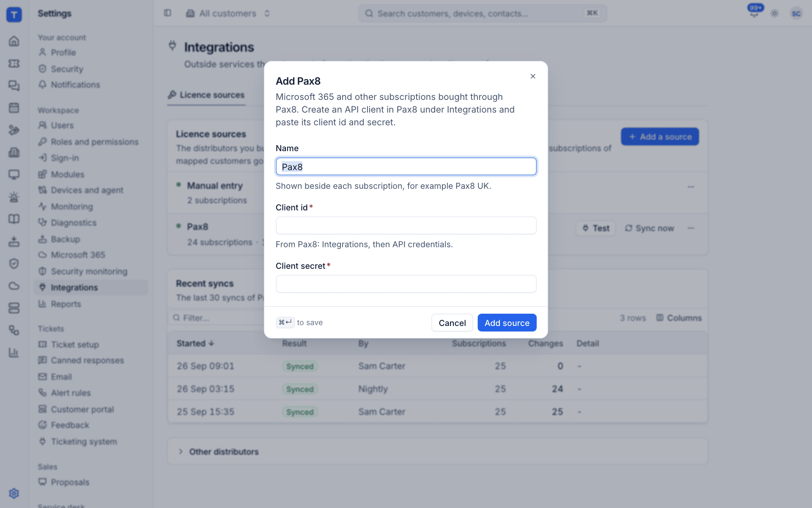The image size is (812, 508).
Task: Open the chat bubbles icon in the rail
Action: (14, 86)
